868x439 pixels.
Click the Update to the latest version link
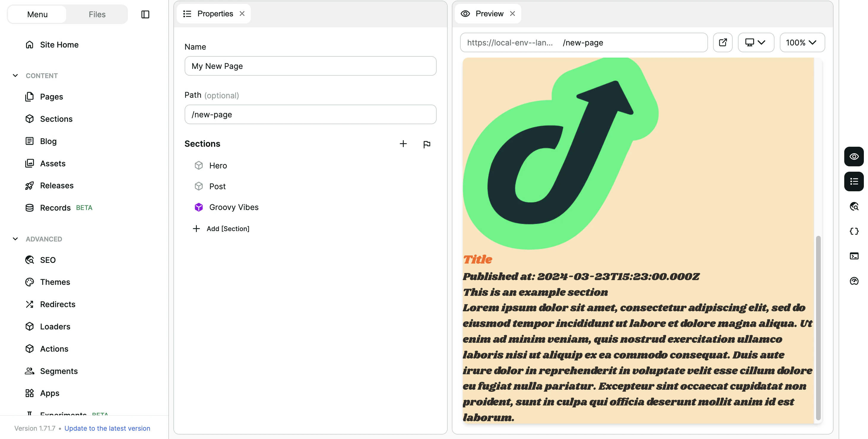tap(107, 428)
